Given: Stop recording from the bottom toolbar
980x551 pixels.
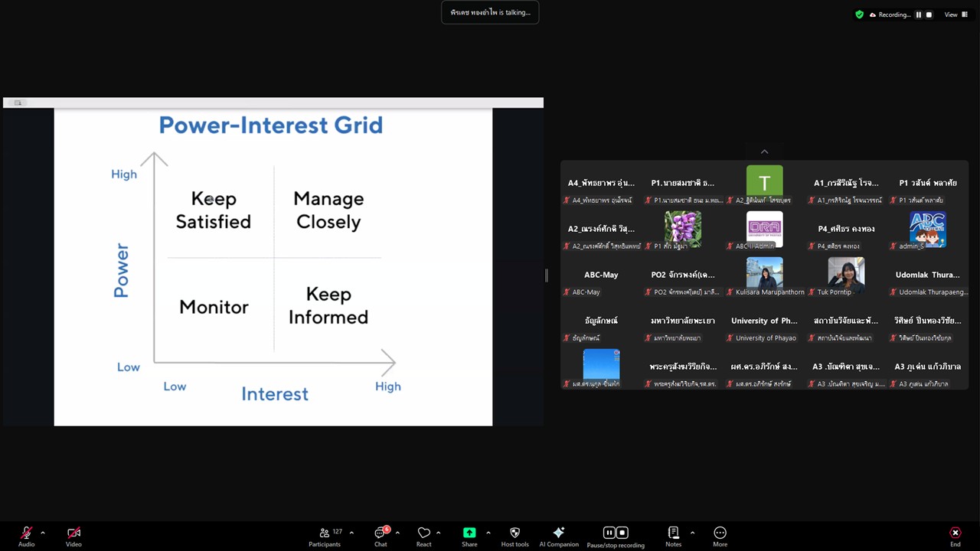Looking at the screenshot, I should click(622, 533).
